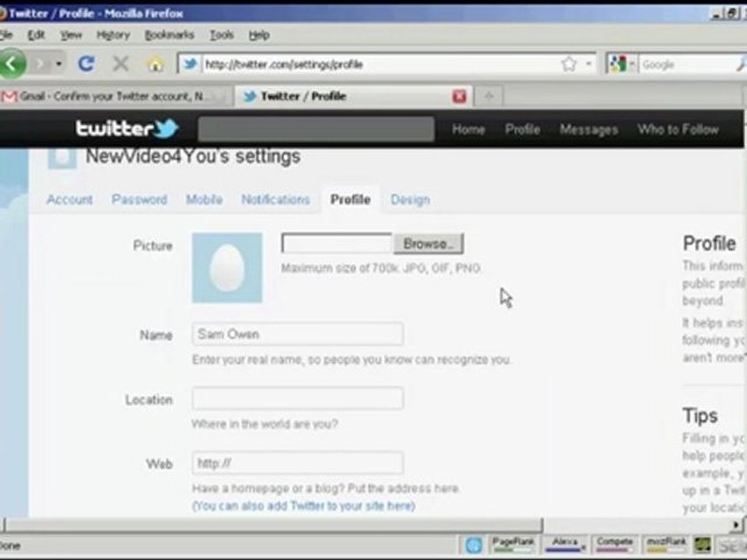This screenshot has height=560, width=747.
Task: Open Who to Follow
Action: (678, 129)
